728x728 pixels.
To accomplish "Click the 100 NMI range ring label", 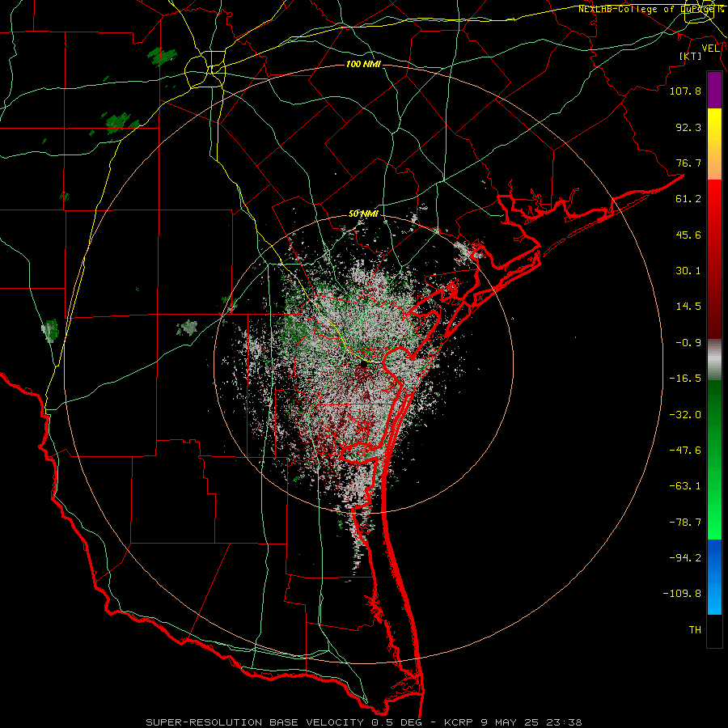I will coord(363,64).
